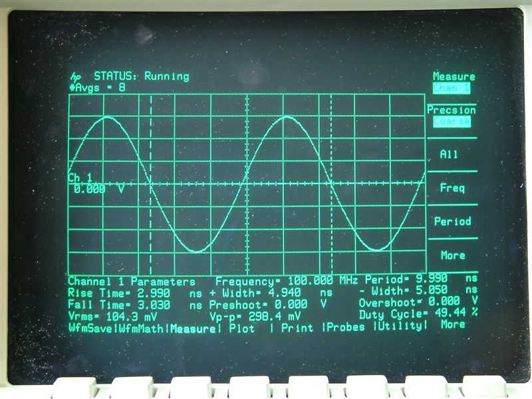This screenshot has width=532, height=399.
Task: Choose Plot in the bottom menu
Action: tap(241, 327)
